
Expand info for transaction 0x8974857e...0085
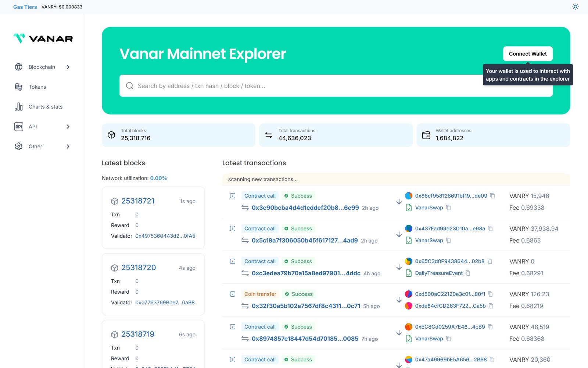click(233, 327)
